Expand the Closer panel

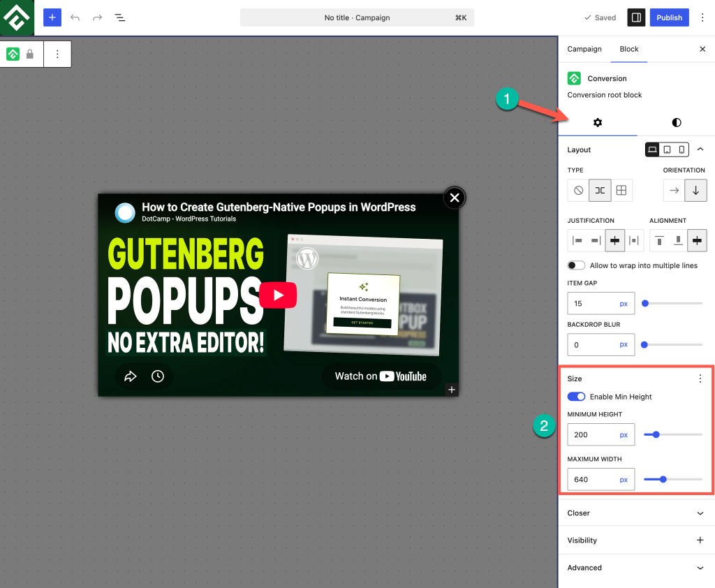636,513
